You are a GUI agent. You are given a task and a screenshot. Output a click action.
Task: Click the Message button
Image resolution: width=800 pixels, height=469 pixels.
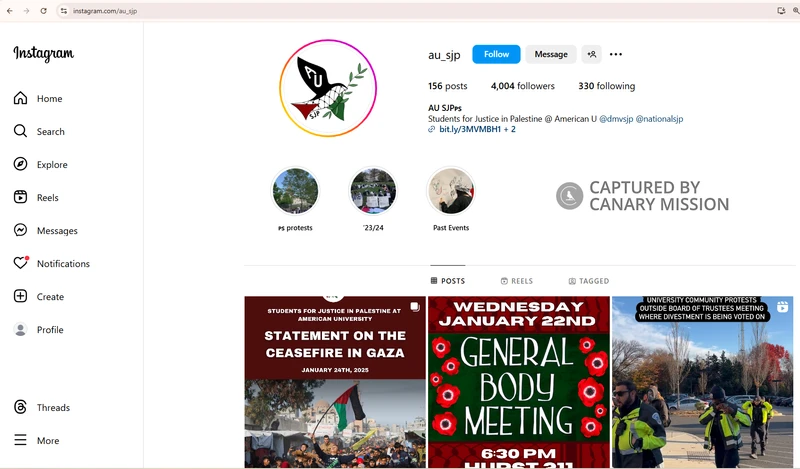551,54
